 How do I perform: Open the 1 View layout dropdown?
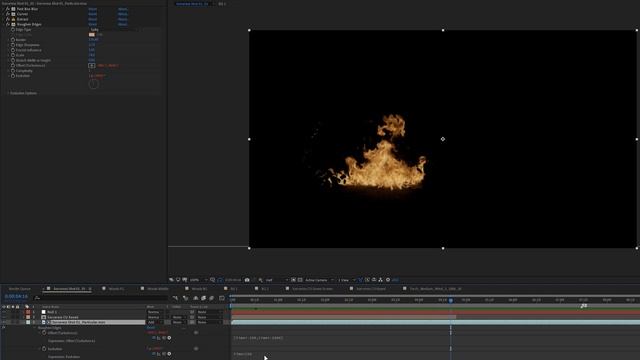coord(346,280)
